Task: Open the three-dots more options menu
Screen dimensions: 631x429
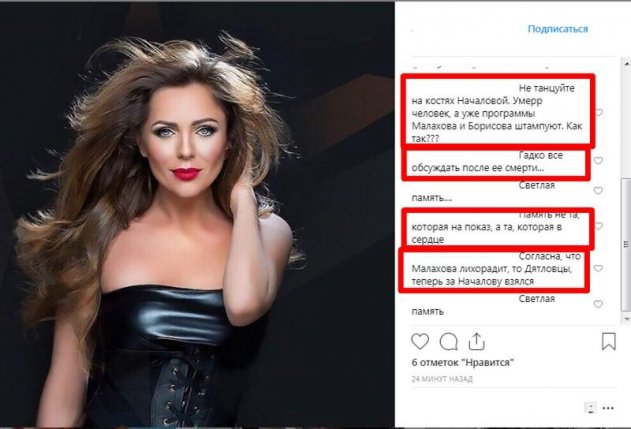Action: (608, 408)
